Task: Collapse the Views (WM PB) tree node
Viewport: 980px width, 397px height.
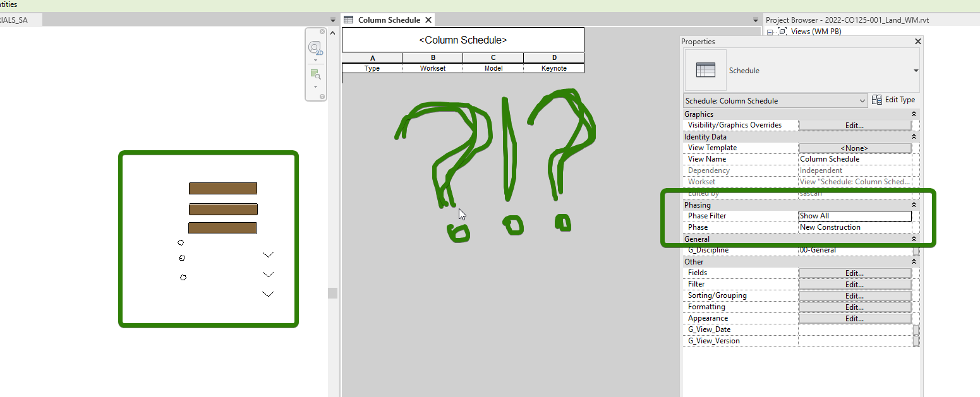Action: coord(770,31)
